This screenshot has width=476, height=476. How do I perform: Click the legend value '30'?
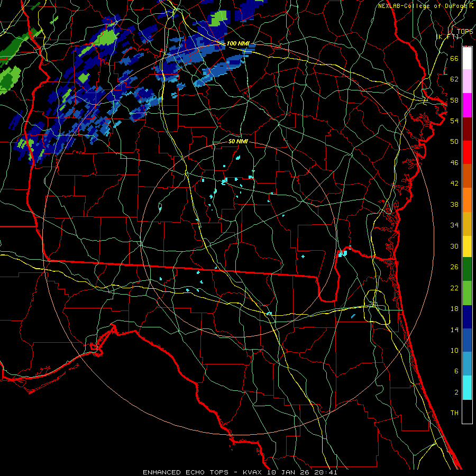(x=454, y=246)
